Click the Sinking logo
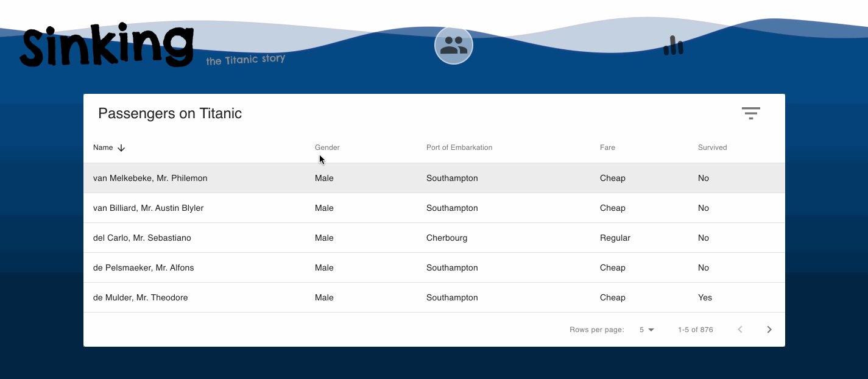The width and height of the screenshot is (868, 379). [108, 46]
